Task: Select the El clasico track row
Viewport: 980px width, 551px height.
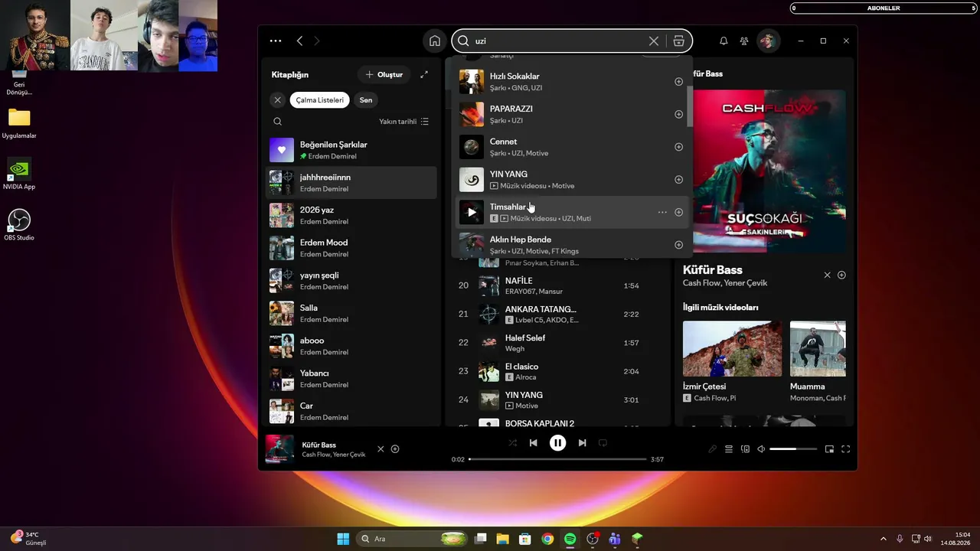Action: (x=559, y=372)
